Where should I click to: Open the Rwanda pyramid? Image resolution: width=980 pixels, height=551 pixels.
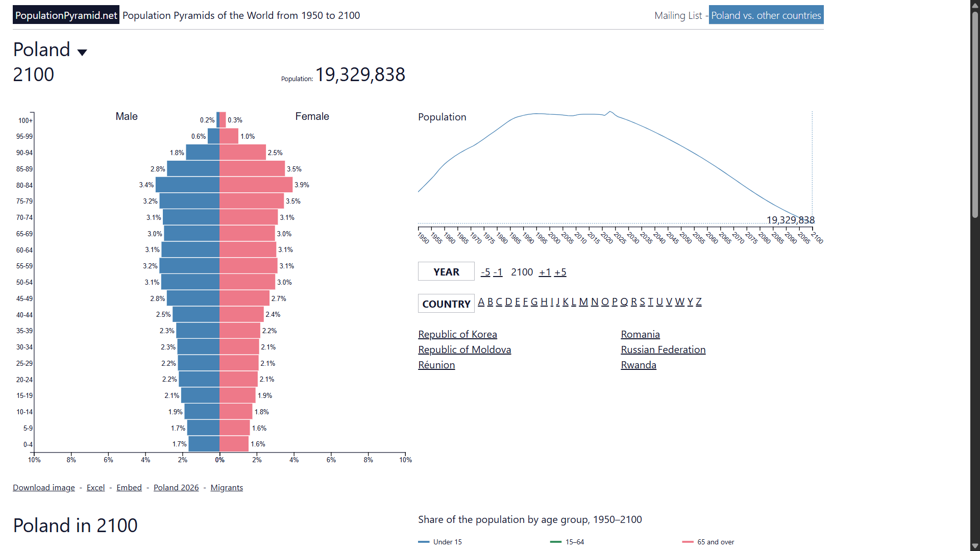tap(639, 365)
